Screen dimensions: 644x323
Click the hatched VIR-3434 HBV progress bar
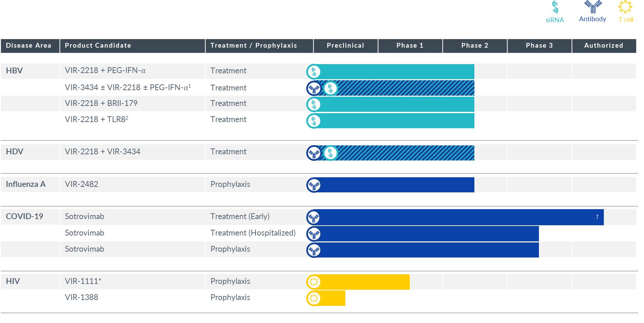point(405,88)
